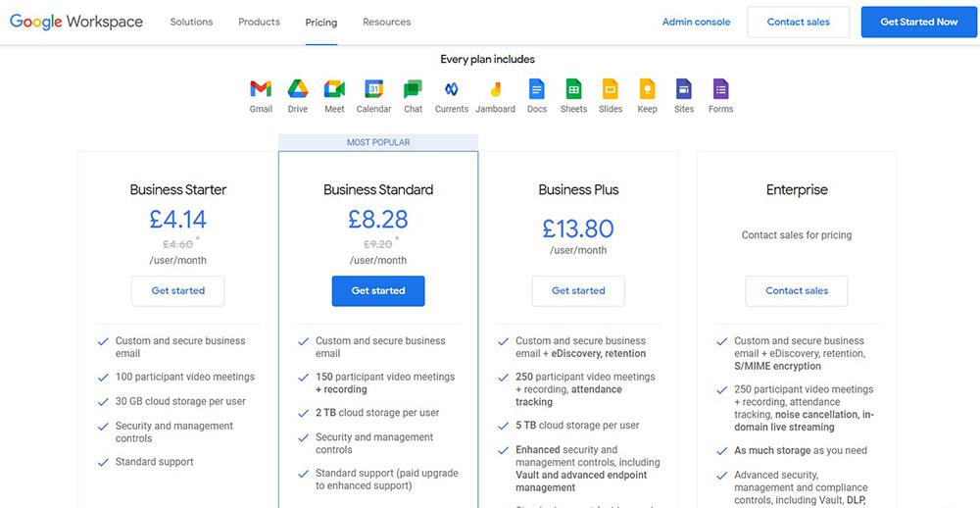
Task: Click the Google Drive icon
Action: [x=298, y=89]
